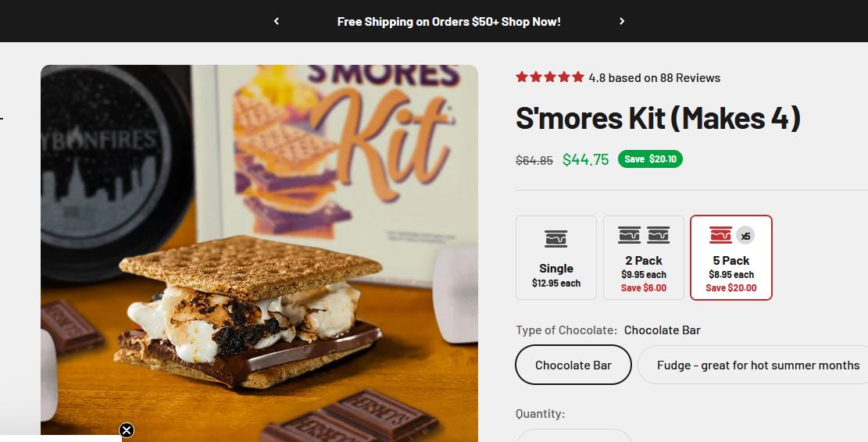Click the crossed-out $64.85 original price
This screenshot has height=442, width=868.
click(x=534, y=161)
